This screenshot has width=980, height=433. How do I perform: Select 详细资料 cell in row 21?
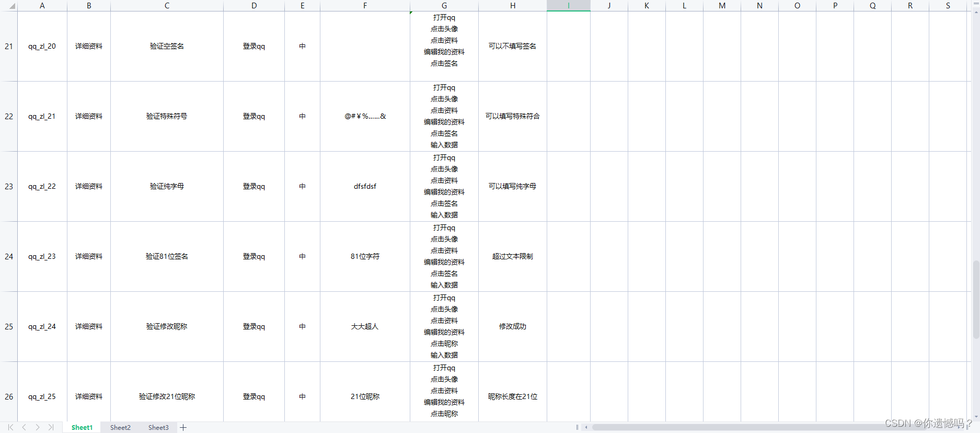click(89, 46)
